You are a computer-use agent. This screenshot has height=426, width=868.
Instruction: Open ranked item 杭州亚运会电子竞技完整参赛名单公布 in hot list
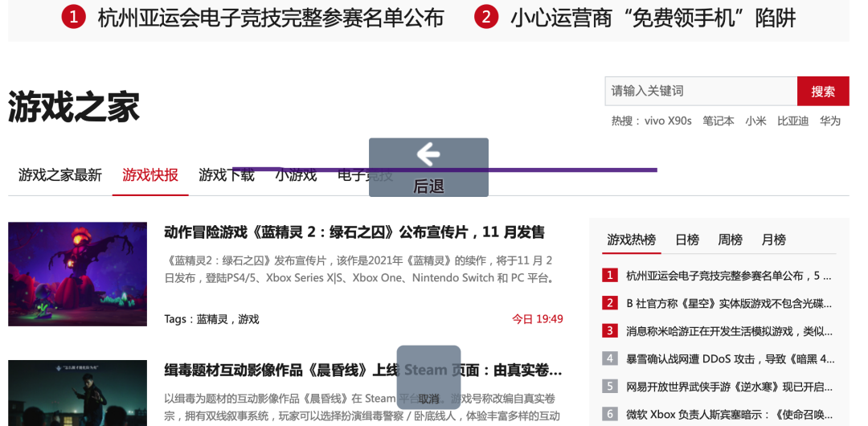click(x=729, y=276)
